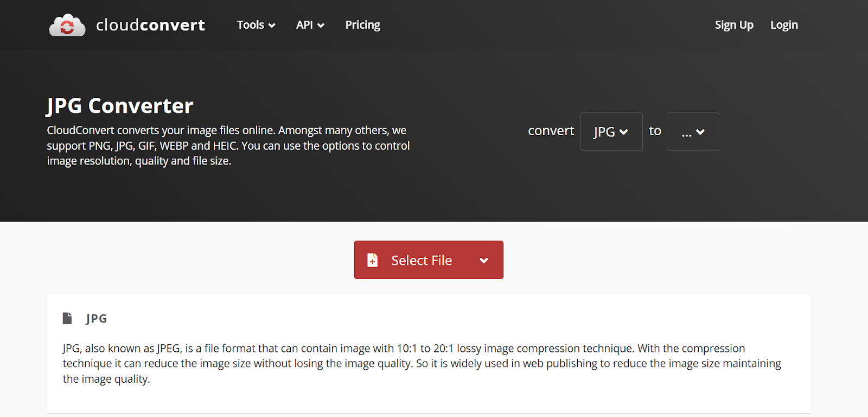Open the target format dropdown
Image resolution: width=868 pixels, height=417 pixels.
(693, 131)
